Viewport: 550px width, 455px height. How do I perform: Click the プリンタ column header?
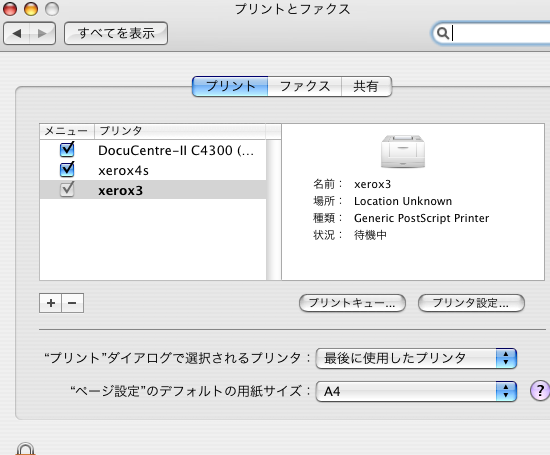(x=180, y=131)
